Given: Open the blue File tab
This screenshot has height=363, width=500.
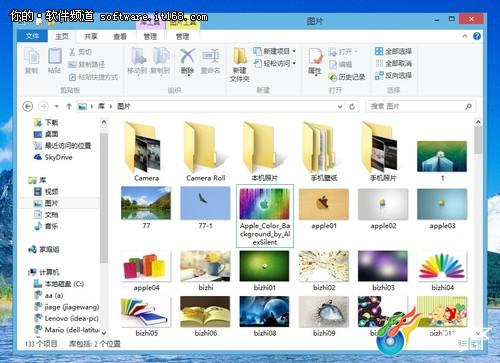Looking at the screenshot, I should 32,36.
